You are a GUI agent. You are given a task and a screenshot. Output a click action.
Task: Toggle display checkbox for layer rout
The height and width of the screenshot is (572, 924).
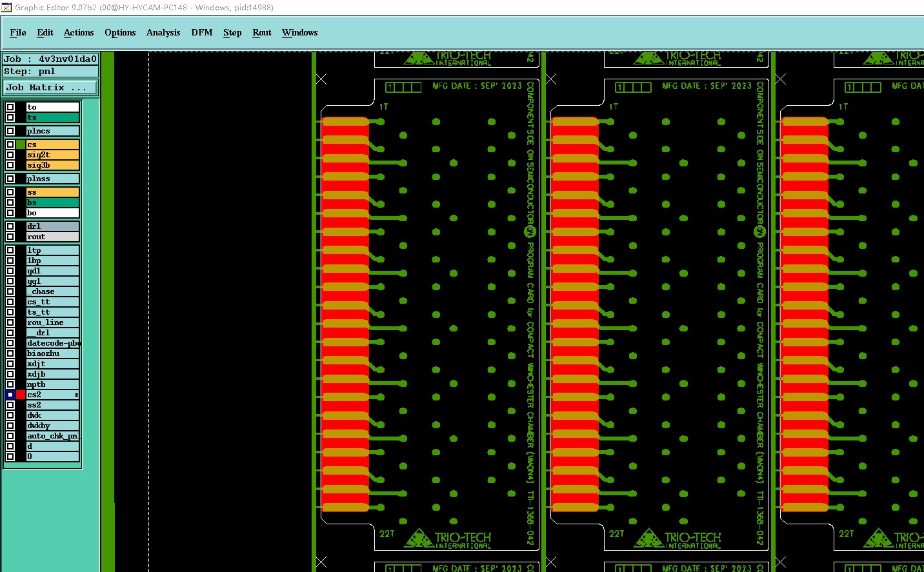[10, 237]
